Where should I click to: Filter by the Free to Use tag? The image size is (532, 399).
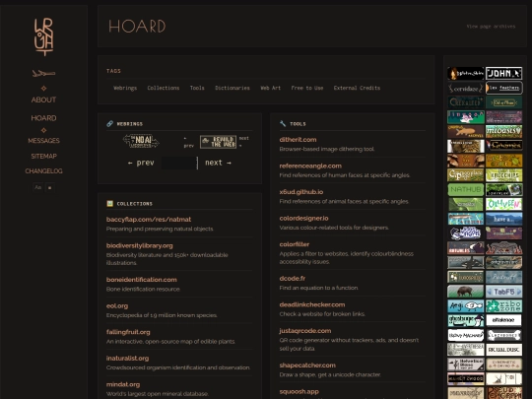tap(307, 88)
